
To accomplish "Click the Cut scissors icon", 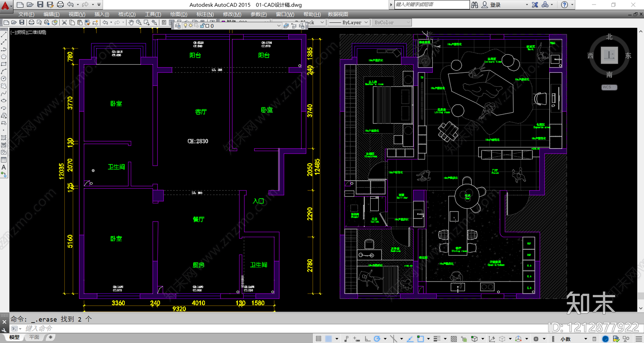I will point(64,23).
